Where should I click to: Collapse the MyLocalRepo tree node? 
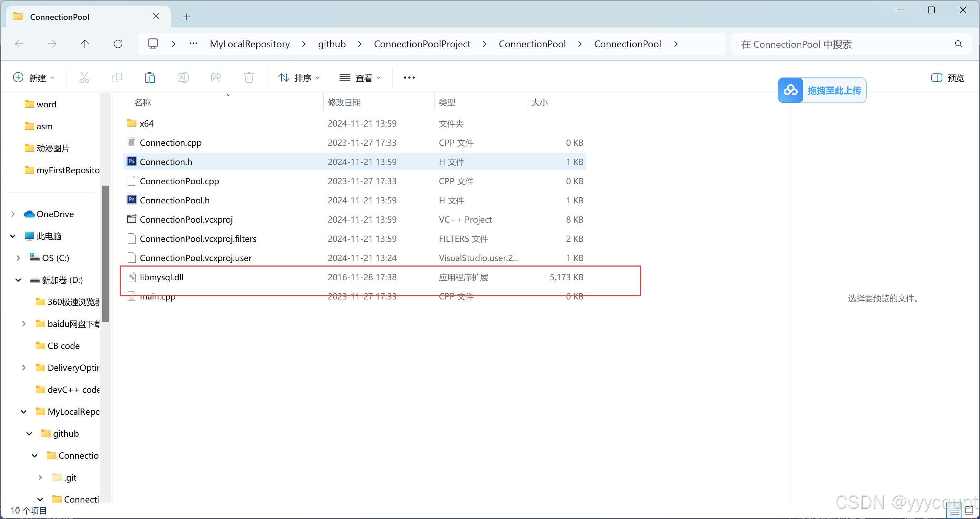pos(24,412)
